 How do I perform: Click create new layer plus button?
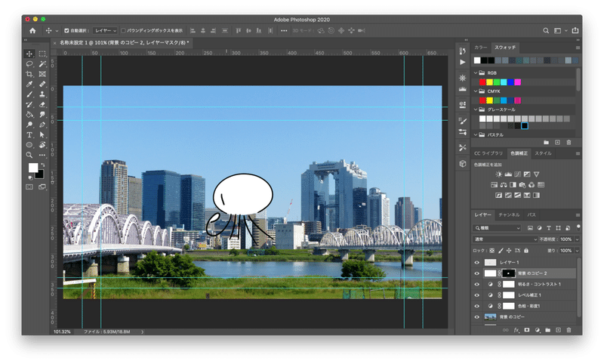[x=558, y=330]
